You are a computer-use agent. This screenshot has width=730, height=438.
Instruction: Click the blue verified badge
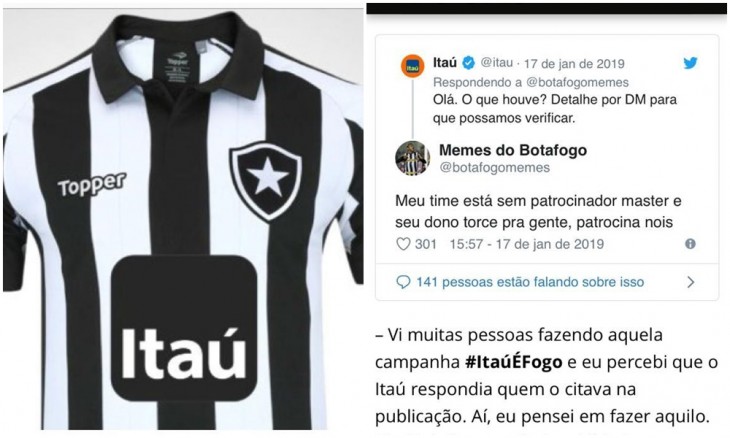pyautogui.click(x=468, y=63)
